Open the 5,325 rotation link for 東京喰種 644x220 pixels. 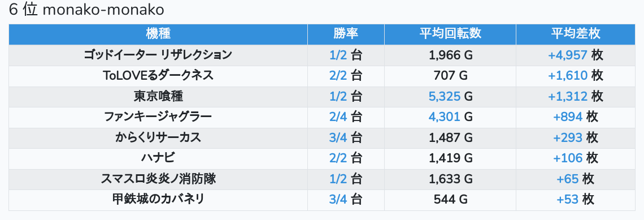pyautogui.click(x=444, y=97)
